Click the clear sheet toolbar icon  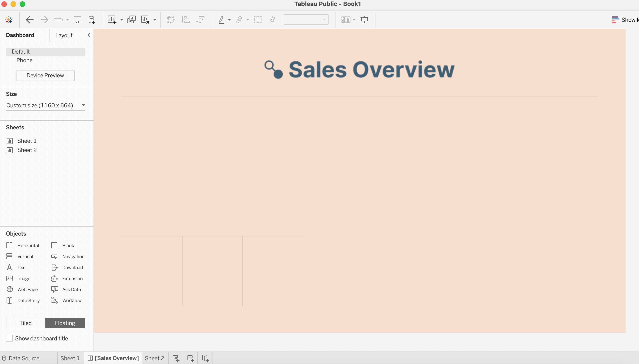tap(145, 19)
